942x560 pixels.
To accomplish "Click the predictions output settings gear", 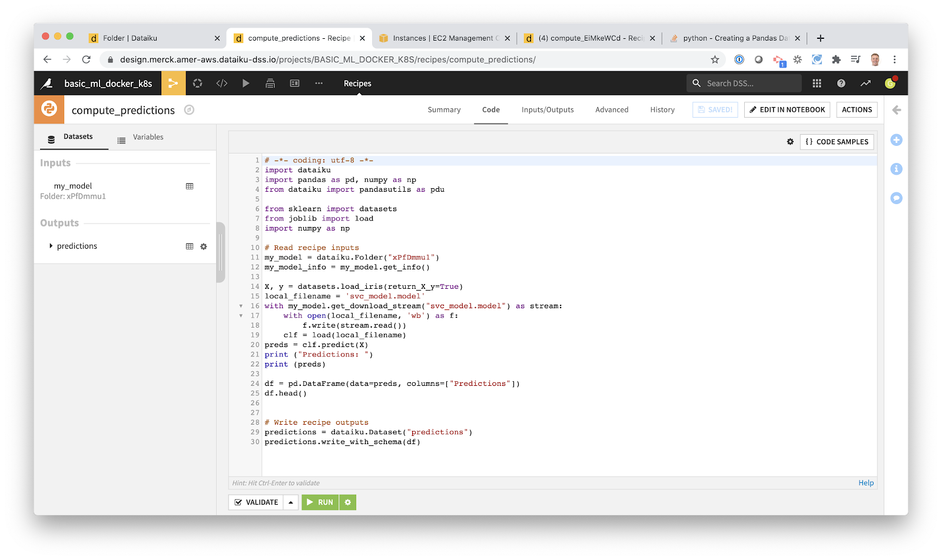I will coord(204,246).
